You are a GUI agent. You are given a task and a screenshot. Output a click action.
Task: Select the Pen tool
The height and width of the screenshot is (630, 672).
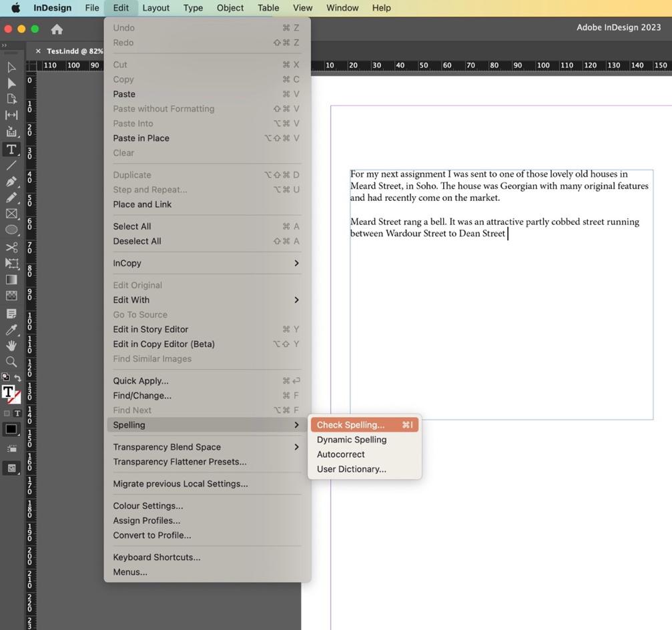pyautogui.click(x=11, y=182)
